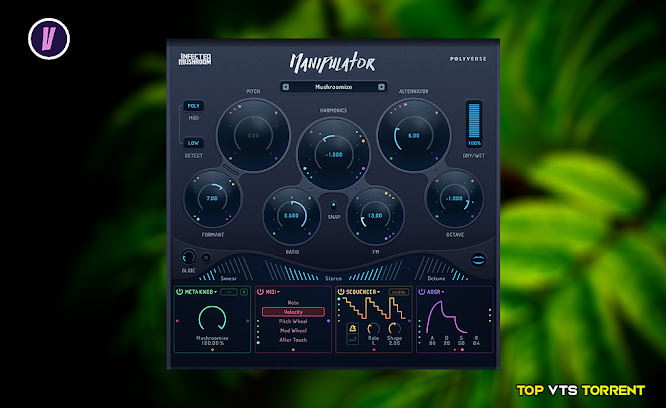Click the Smear slider label
This screenshot has width=666, height=408.
click(x=229, y=279)
